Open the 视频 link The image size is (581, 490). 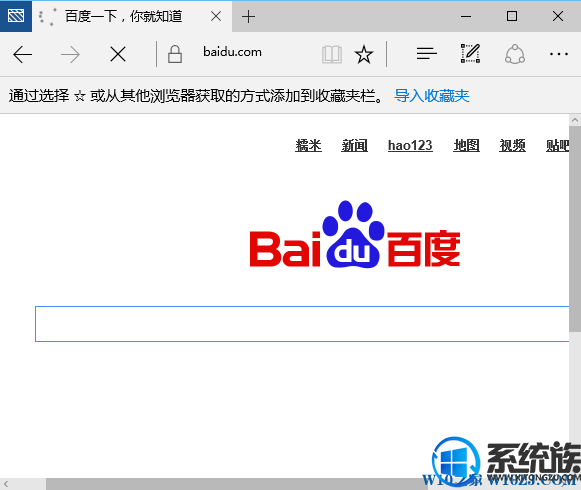pos(512,145)
